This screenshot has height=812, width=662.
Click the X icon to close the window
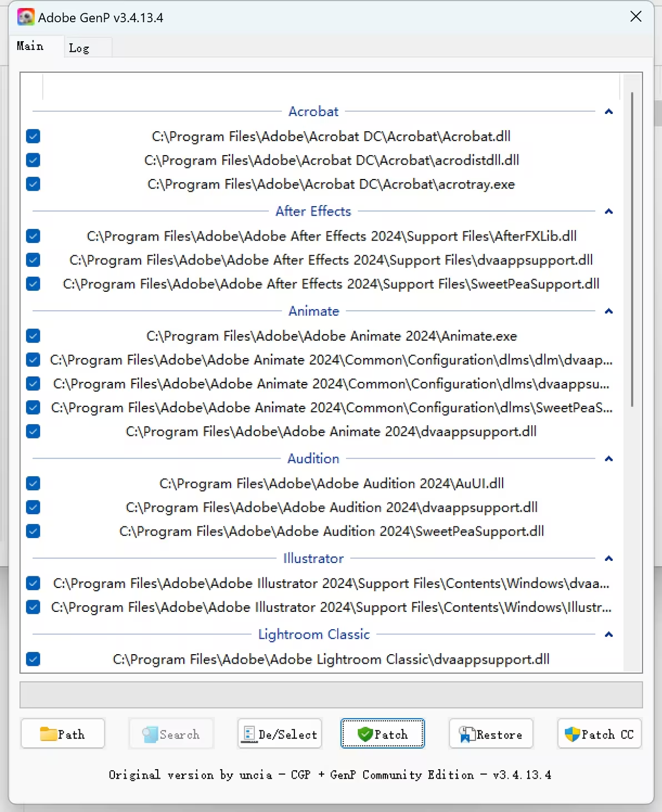(x=635, y=17)
